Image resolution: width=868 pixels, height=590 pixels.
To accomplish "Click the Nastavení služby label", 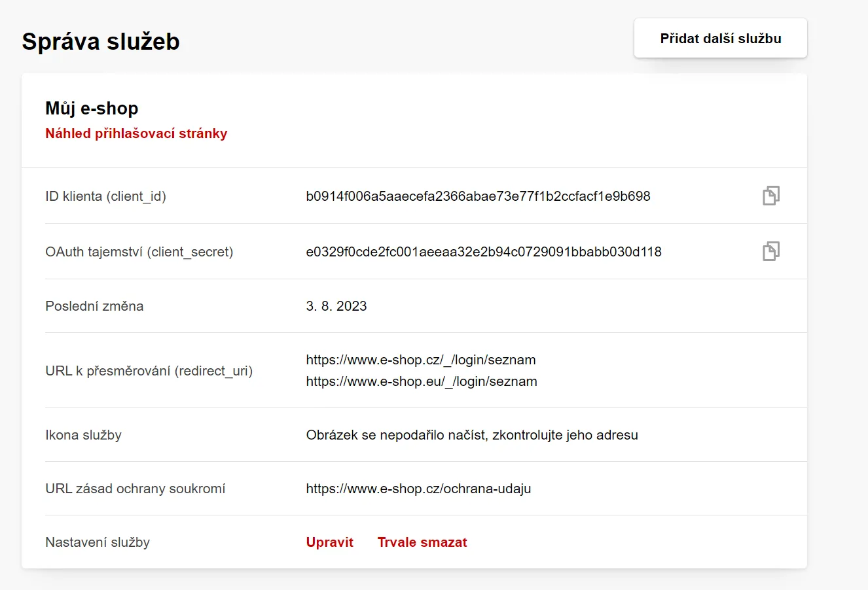I will tap(98, 542).
